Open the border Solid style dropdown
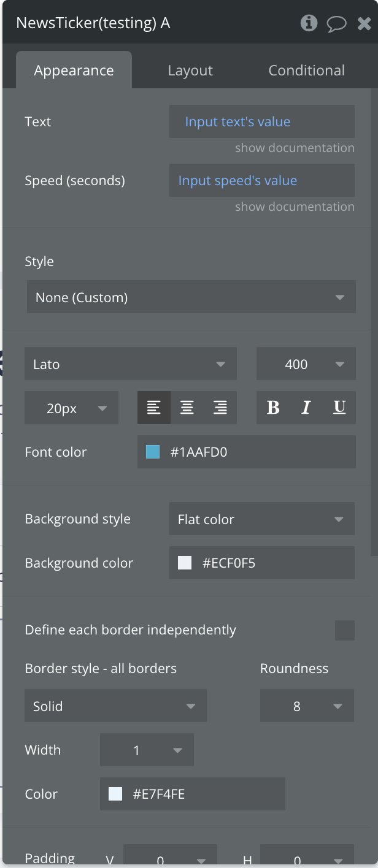 (115, 706)
